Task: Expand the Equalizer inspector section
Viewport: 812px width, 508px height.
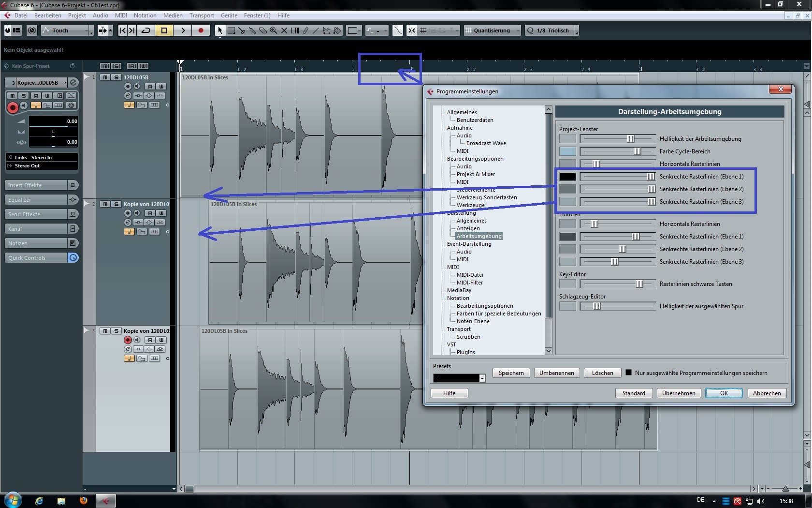Action: point(42,200)
